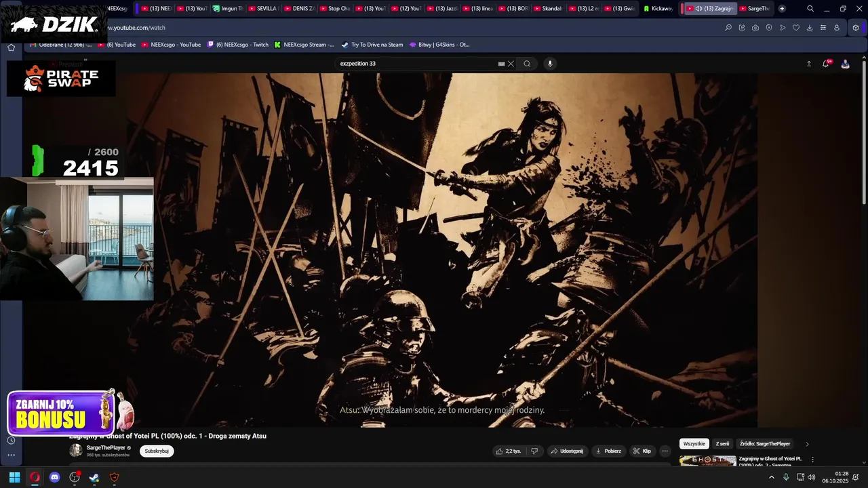The height and width of the screenshot is (488, 868).
Task: Open Opera sidebar three-dot settings
Action: coord(11,455)
